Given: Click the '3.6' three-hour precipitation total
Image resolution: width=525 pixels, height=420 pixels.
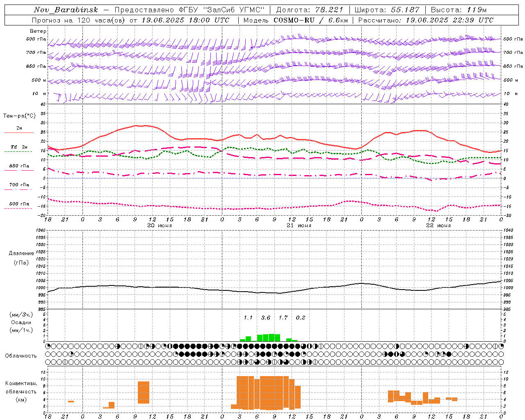Looking at the screenshot, I should [266, 318].
